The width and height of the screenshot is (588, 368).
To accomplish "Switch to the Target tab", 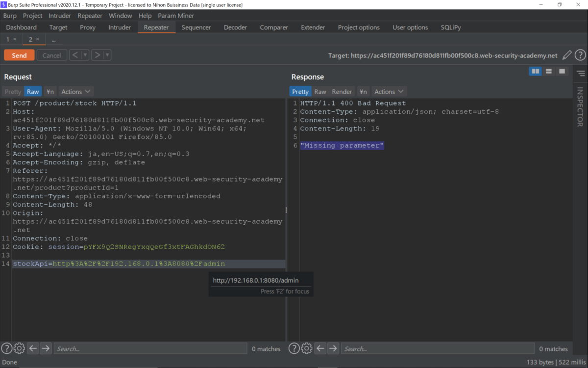I will [x=58, y=27].
